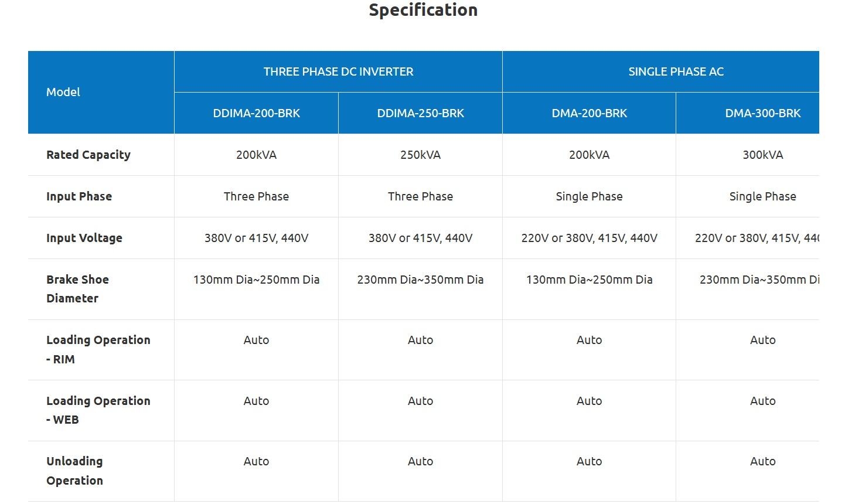Click the Rated Capacity row label
Image resolution: width=845 pixels, height=504 pixels.
(88, 155)
